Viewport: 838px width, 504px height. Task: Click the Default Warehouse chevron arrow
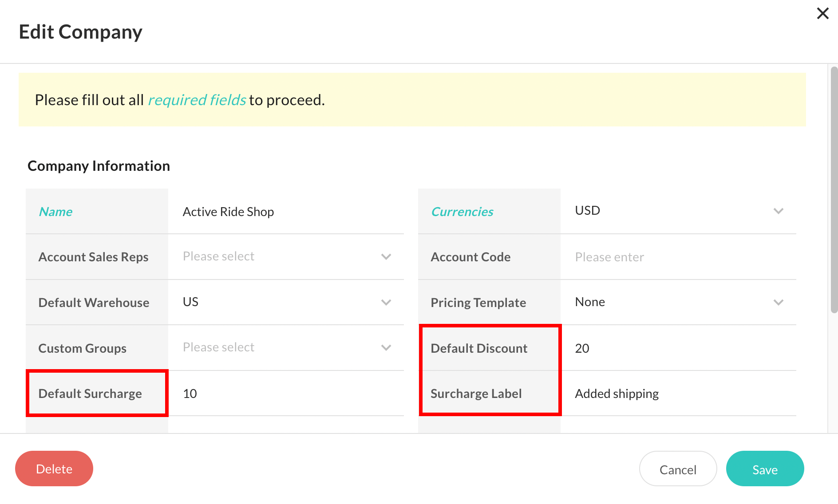[386, 302]
